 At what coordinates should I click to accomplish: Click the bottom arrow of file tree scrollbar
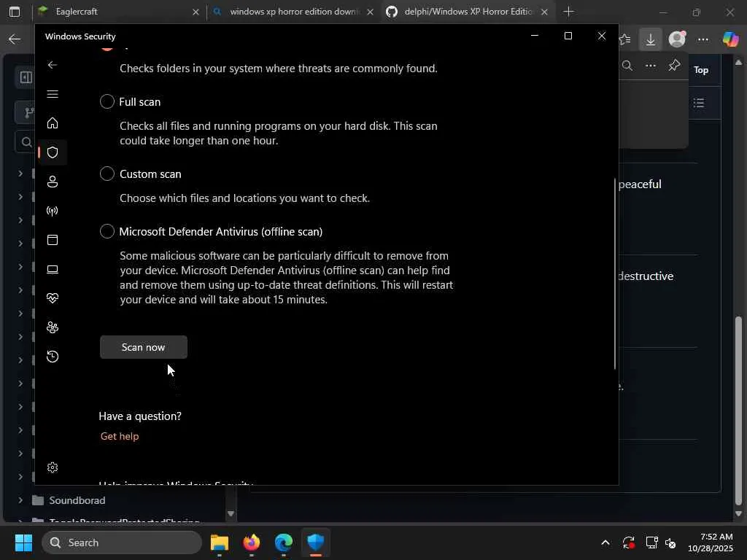tap(231, 514)
